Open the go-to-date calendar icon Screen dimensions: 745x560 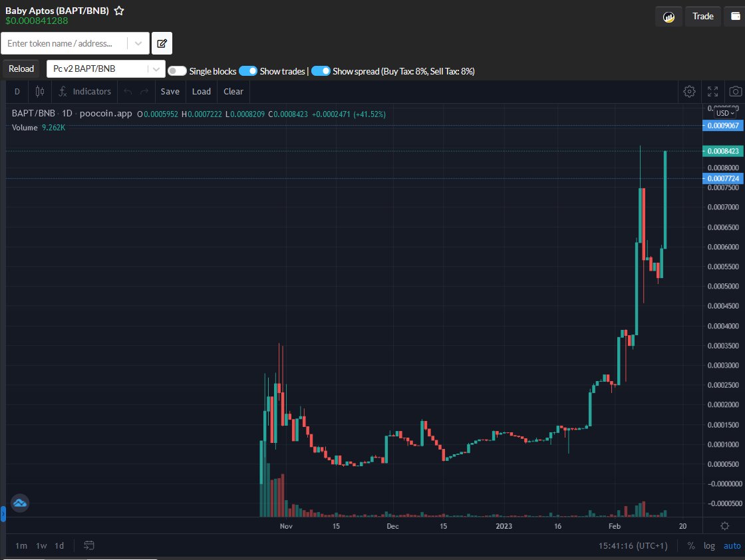point(89,545)
